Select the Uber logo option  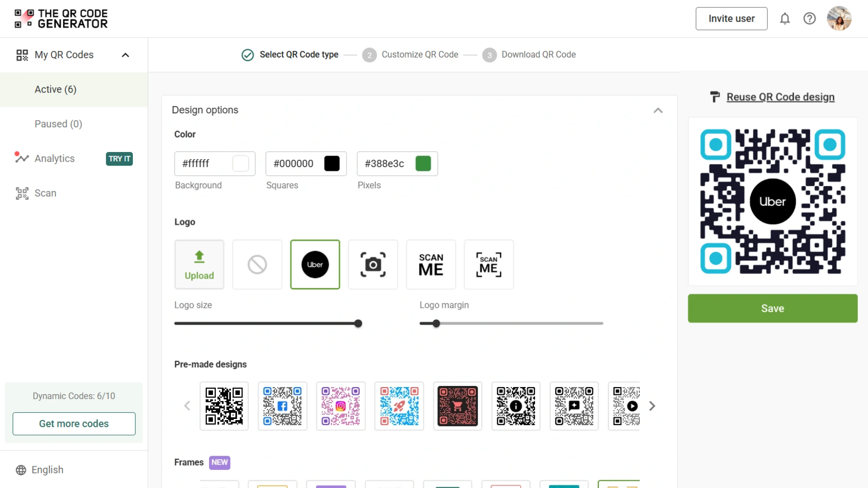315,265
